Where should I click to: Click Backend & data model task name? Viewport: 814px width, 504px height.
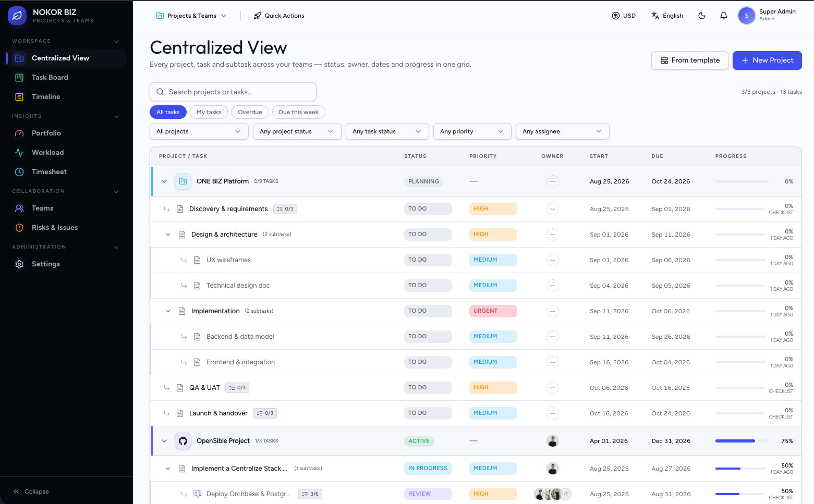(x=240, y=337)
